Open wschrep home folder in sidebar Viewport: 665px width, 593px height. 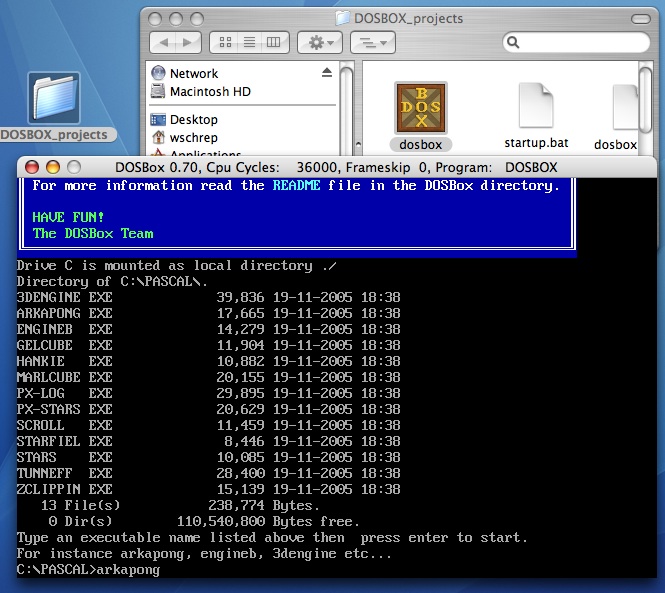184,137
